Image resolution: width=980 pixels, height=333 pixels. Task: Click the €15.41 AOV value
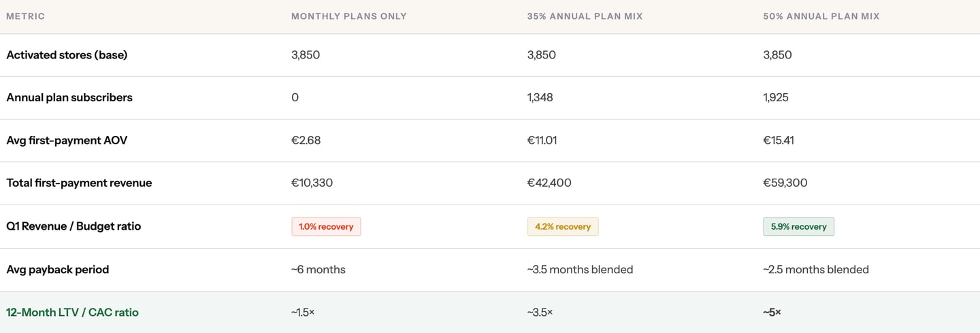click(x=778, y=141)
